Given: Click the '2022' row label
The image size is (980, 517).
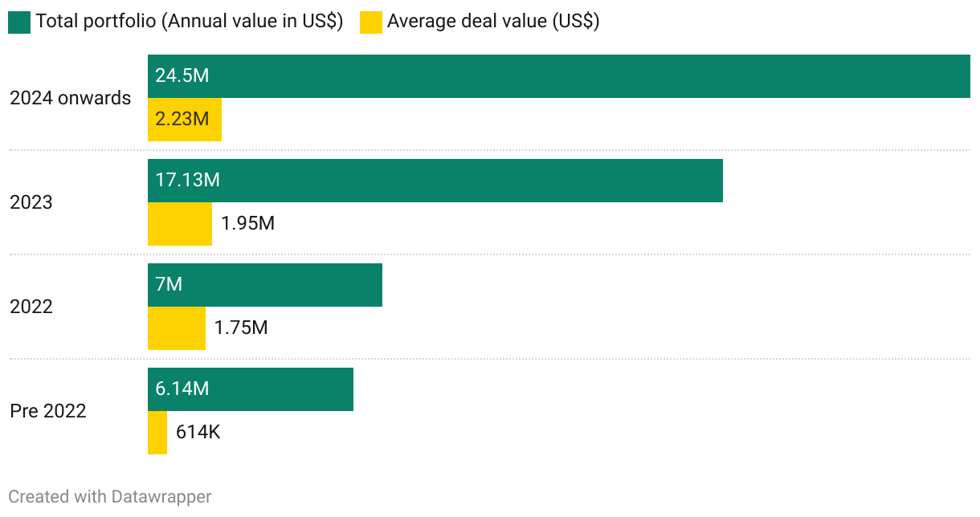Looking at the screenshot, I should click(x=31, y=307).
